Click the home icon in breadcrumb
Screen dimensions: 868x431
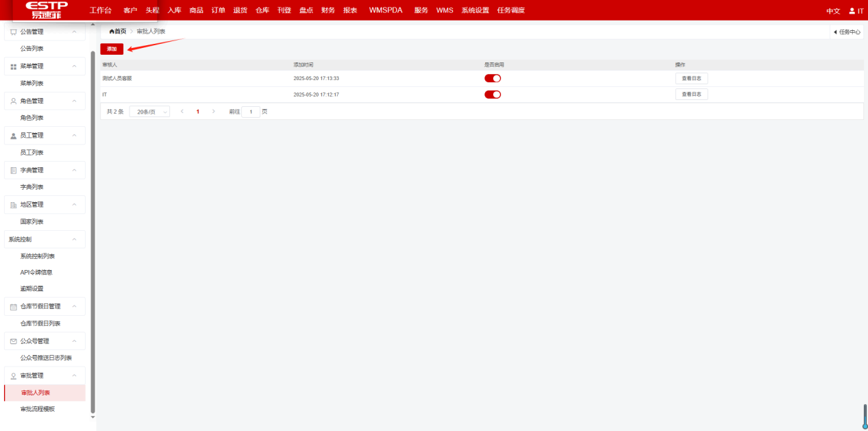pos(112,32)
